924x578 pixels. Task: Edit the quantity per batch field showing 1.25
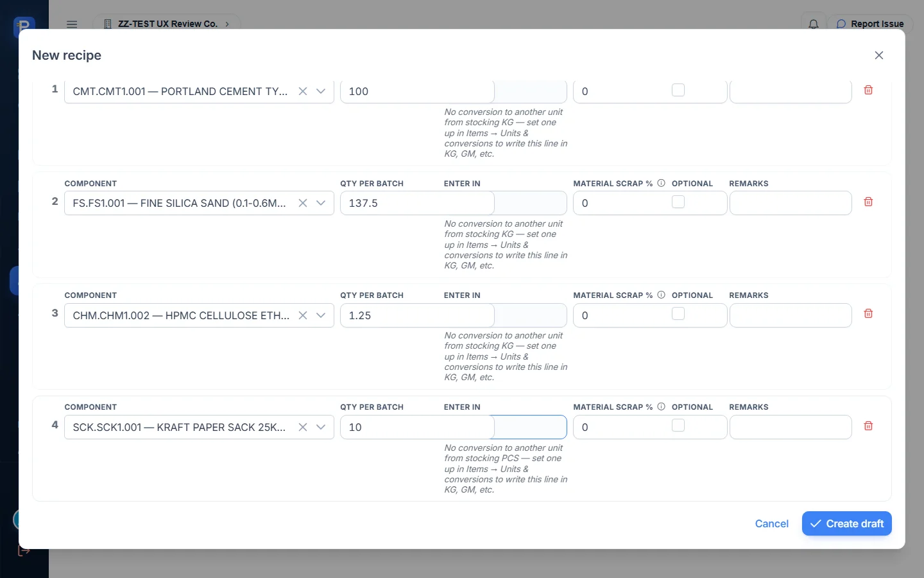(x=417, y=315)
